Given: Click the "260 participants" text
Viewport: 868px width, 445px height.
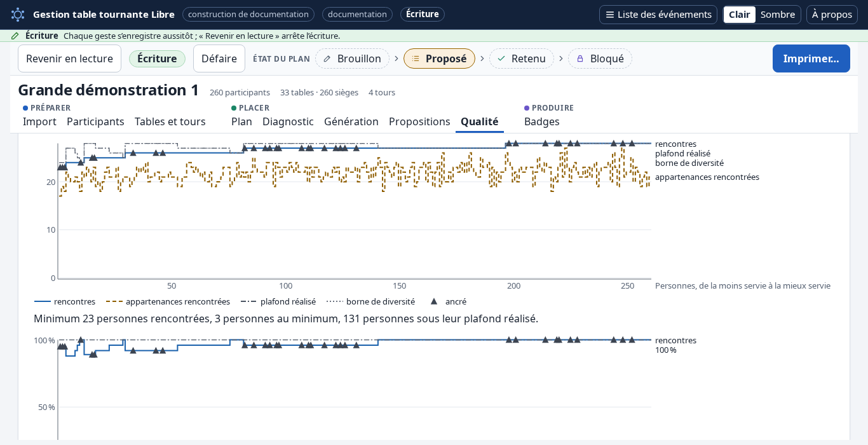Looking at the screenshot, I should pos(240,92).
